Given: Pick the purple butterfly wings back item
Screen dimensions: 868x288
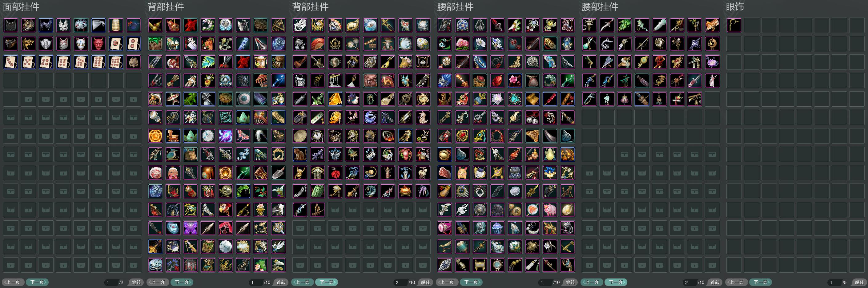Looking at the screenshot, I should [191, 228].
